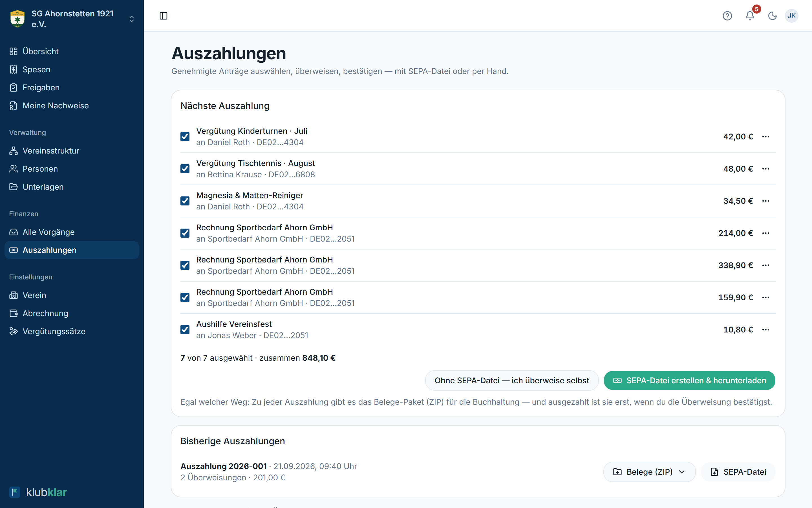Expand the club switcher chevrons
812x508 pixels.
(132, 19)
